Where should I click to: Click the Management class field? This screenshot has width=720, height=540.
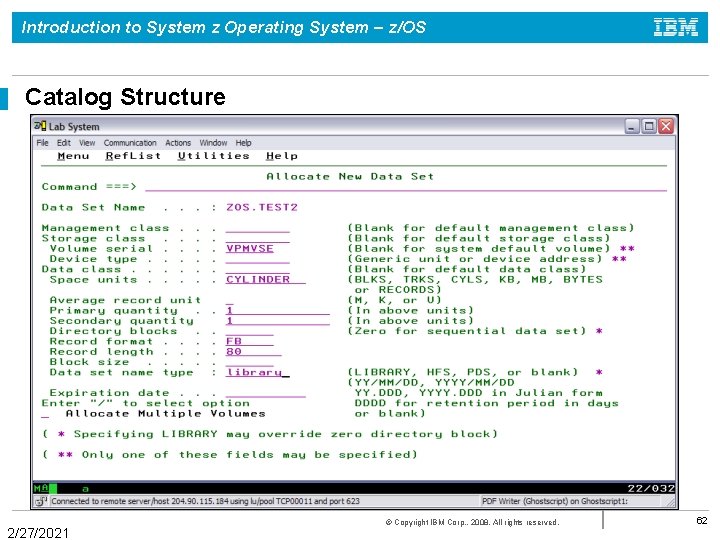point(258,228)
